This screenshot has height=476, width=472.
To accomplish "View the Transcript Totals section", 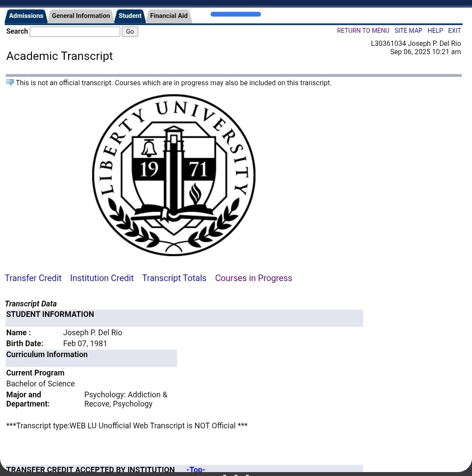I will (174, 278).
